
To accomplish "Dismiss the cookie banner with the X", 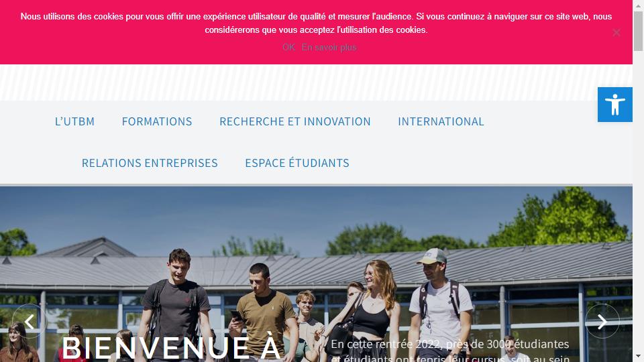I will point(616,33).
